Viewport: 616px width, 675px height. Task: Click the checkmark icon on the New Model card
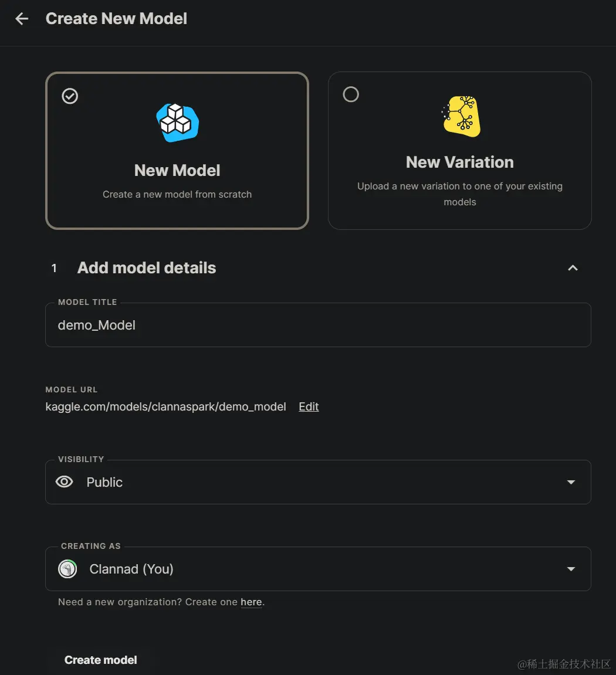(70, 96)
